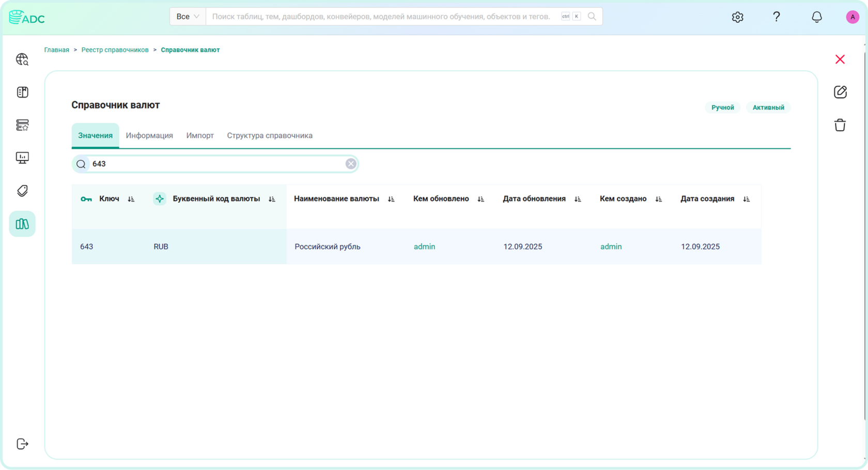Click the sparkle icon beside Буквенный код валюты

160,199
